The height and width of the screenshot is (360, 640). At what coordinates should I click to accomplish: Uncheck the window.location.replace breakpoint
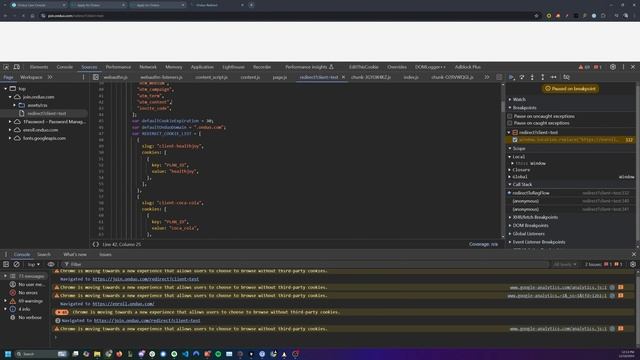tap(515, 140)
